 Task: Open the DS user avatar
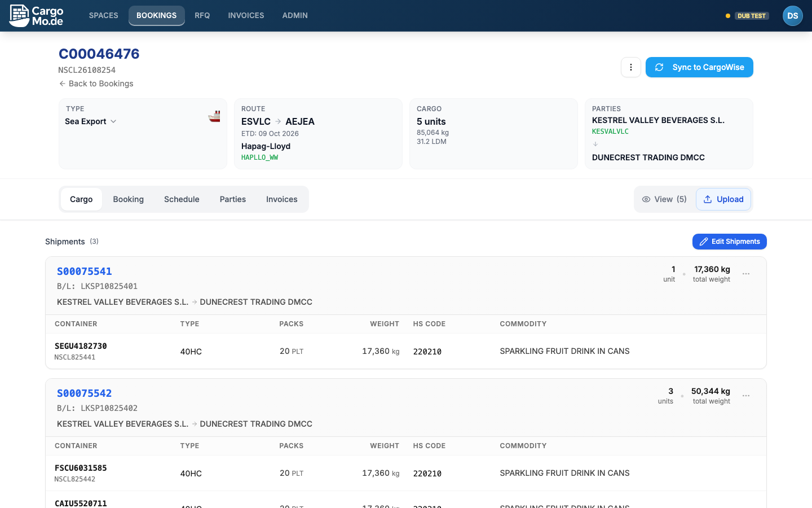792,16
